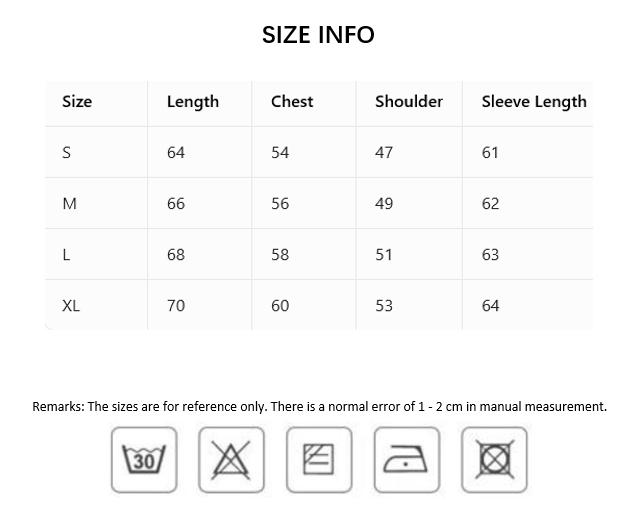
Task: Click the XL length value 70
Action: pyautogui.click(x=176, y=306)
